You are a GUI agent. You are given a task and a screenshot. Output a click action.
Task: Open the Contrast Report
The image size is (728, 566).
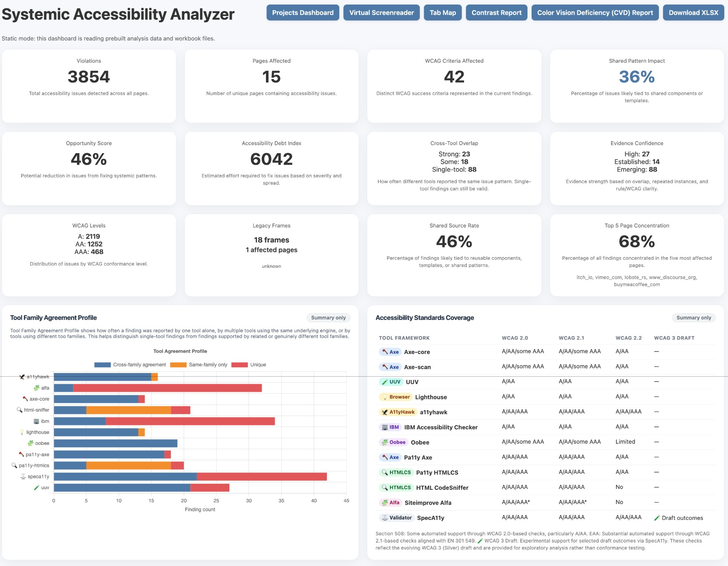pyautogui.click(x=497, y=13)
